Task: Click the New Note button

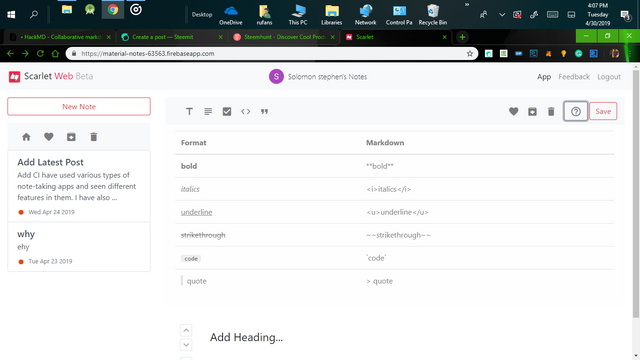Action: 79,107
